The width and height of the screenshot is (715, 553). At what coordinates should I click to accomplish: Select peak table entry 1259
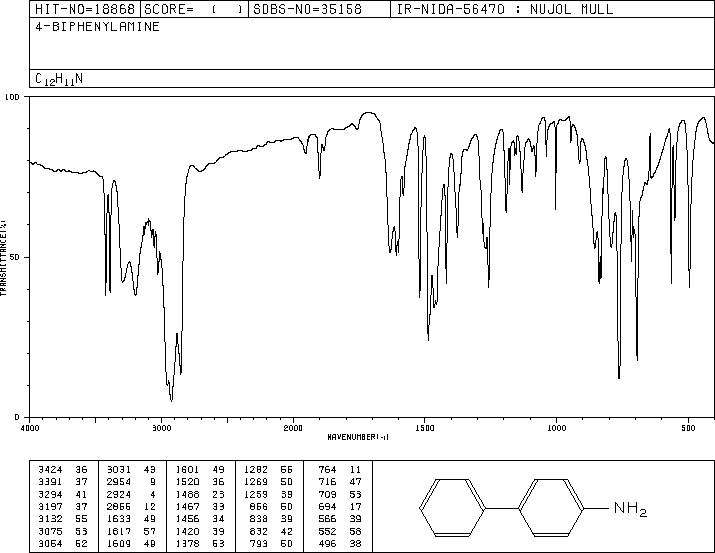click(269, 494)
